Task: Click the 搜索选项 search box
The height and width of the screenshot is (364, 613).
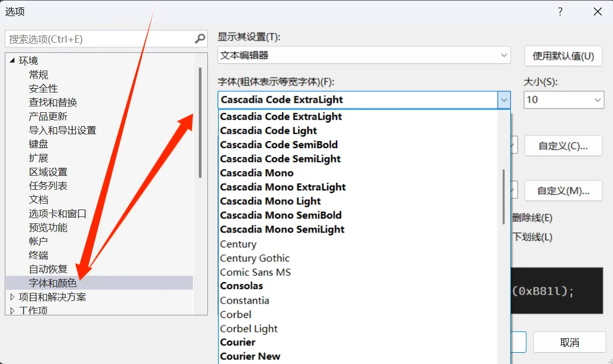Action: tap(99, 39)
